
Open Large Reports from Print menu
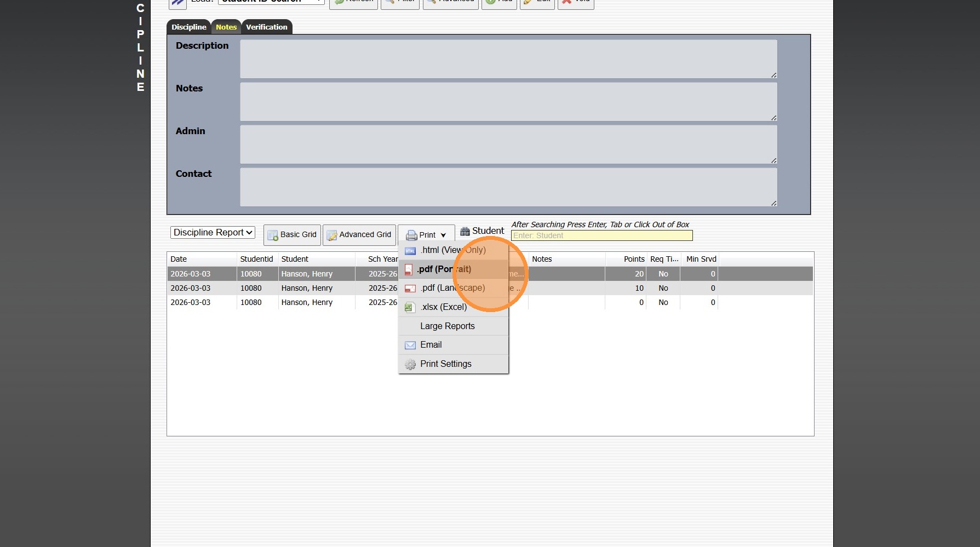point(454,326)
